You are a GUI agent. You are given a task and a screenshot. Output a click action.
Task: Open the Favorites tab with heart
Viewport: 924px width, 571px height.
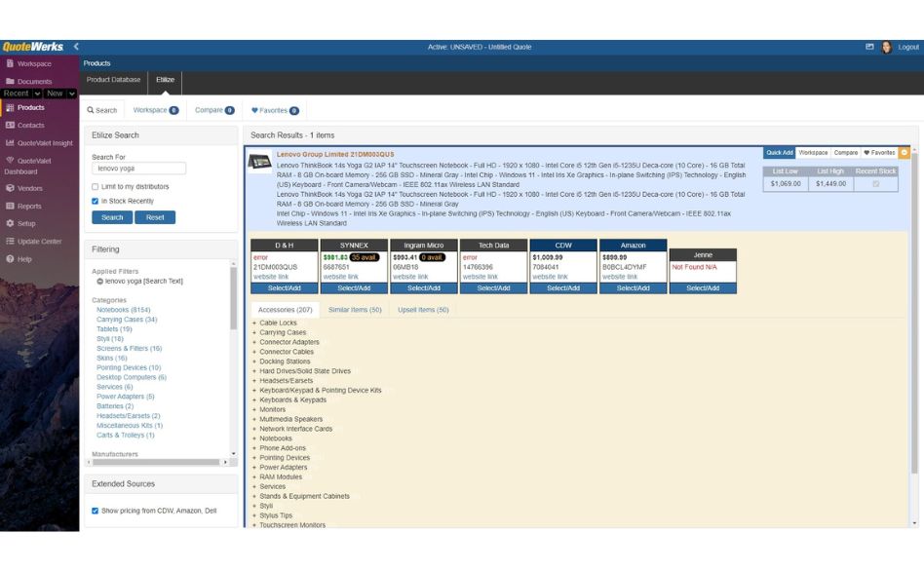pos(275,110)
